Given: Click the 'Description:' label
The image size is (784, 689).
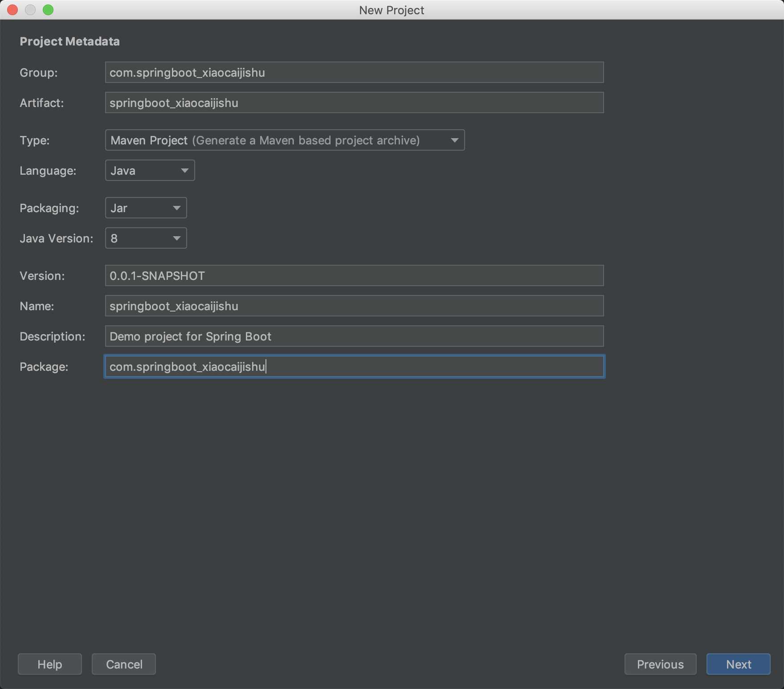Looking at the screenshot, I should [53, 336].
